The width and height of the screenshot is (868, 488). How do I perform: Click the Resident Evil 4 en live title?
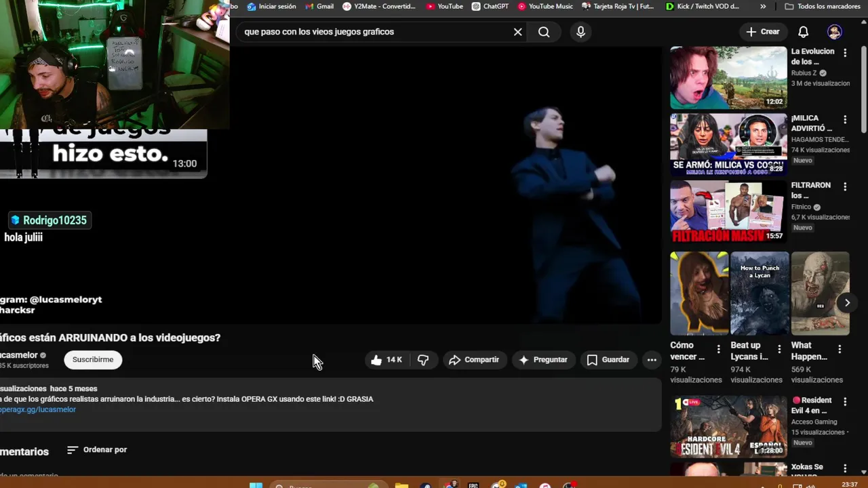tap(810, 405)
